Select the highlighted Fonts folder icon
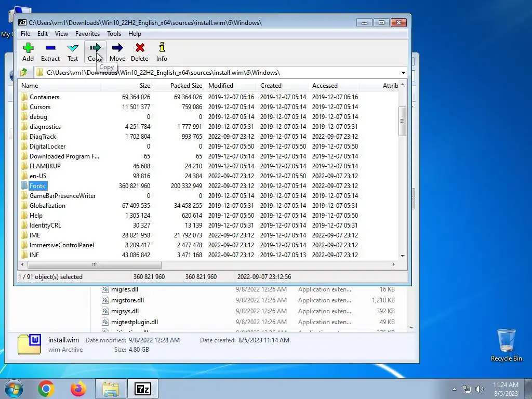The height and width of the screenshot is (399, 532). coord(24,185)
